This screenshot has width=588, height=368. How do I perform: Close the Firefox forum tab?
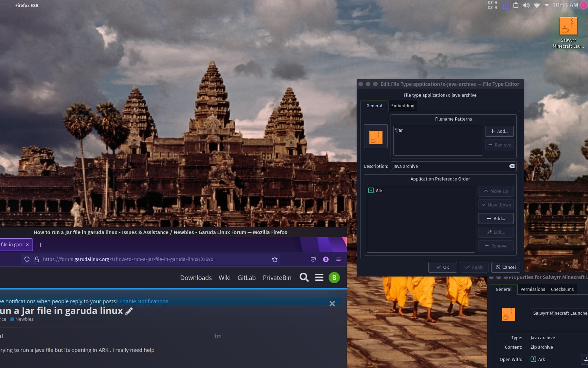coord(27,245)
